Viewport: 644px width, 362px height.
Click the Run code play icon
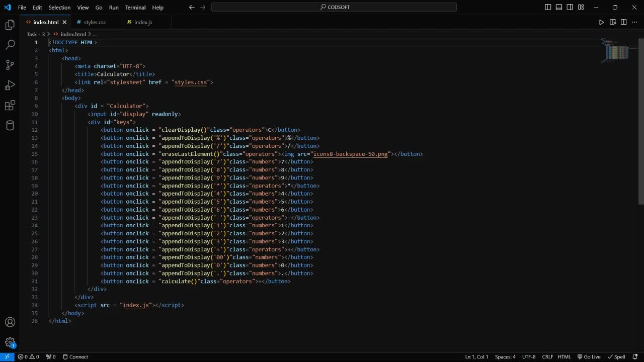coord(601,22)
